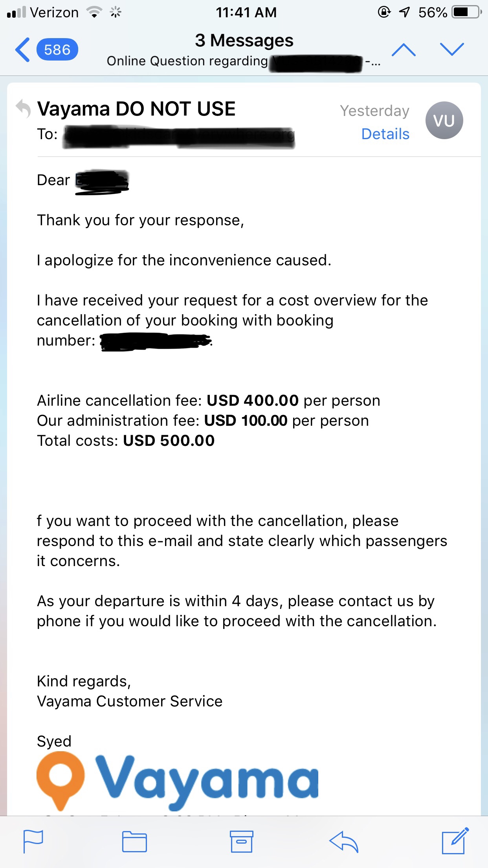The height and width of the screenshot is (868, 488).
Task: Flag this message with the flag icon
Action: (x=33, y=841)
